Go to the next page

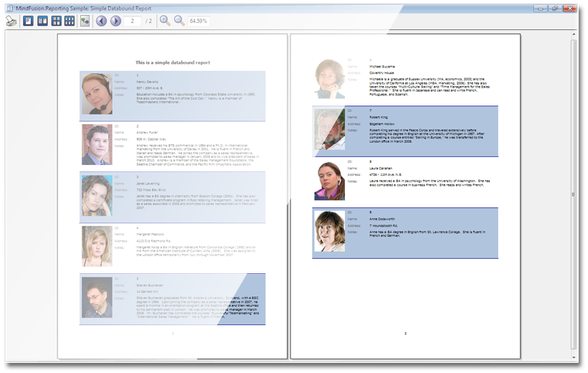coord(115,21)
